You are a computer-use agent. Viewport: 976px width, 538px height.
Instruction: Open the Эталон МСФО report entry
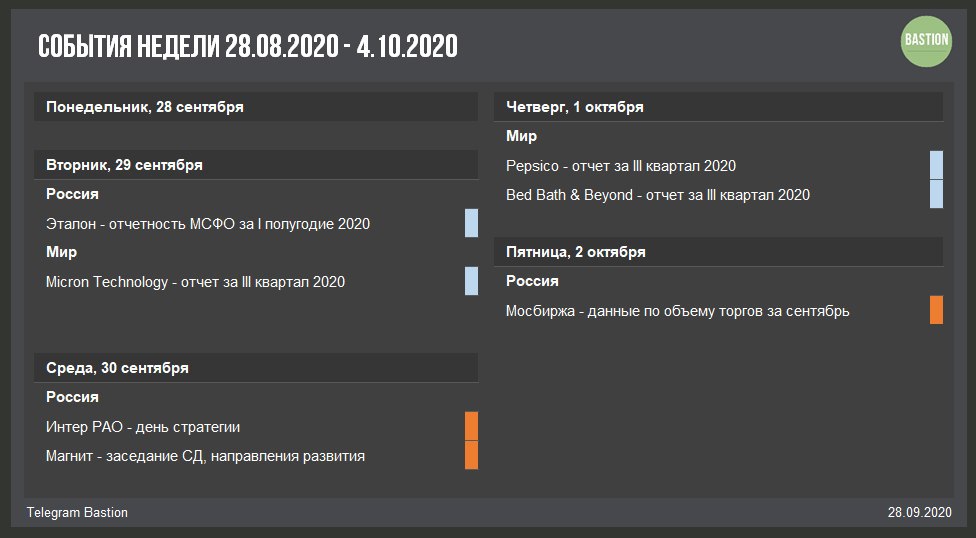pyautogui.click(x=208, y=224)
